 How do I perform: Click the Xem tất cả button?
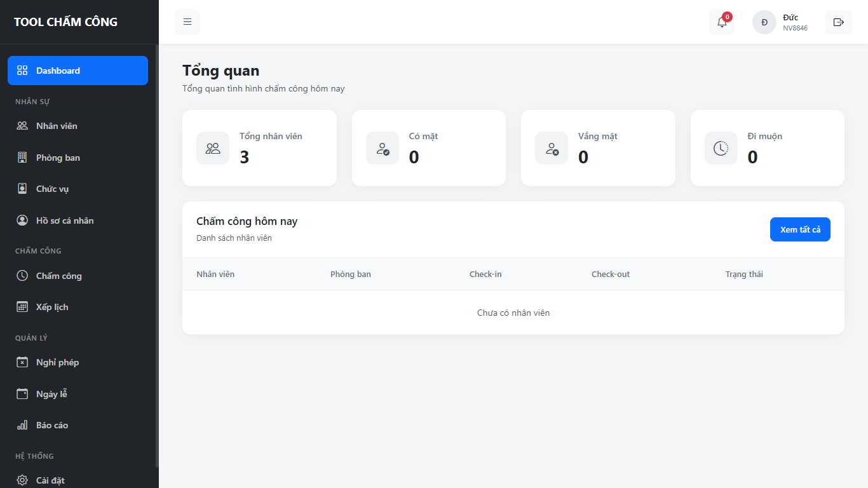(x=800, y=229)
